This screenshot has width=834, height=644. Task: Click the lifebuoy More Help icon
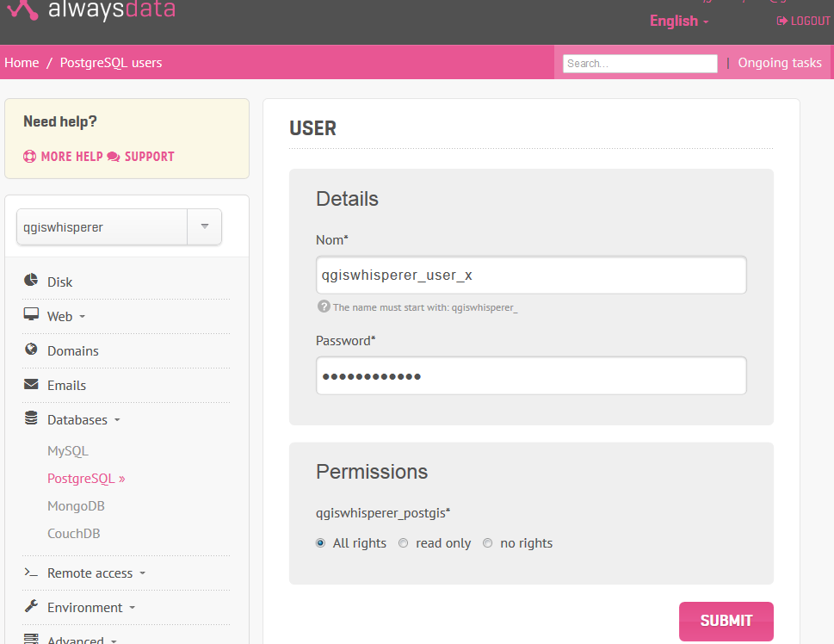pyautogui.click(x=30, y=157)
